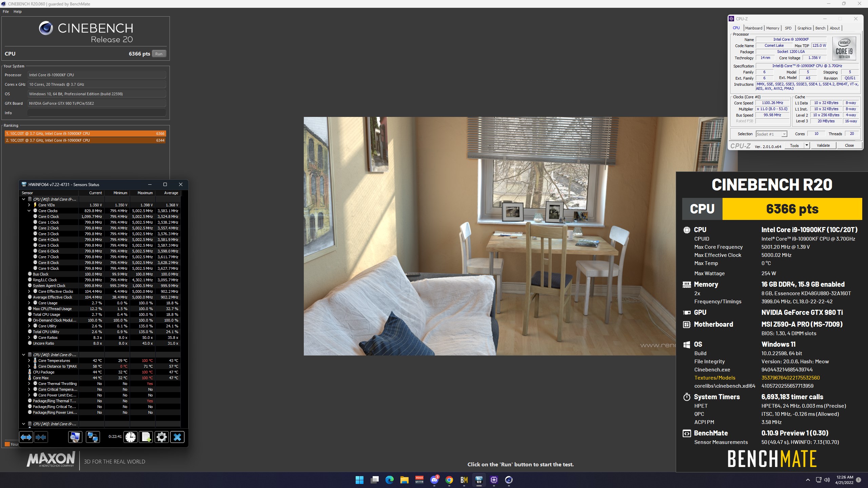Open Task View on the taskbar
This screenshot has width=868, height=488.
click(x=374, y=480)
